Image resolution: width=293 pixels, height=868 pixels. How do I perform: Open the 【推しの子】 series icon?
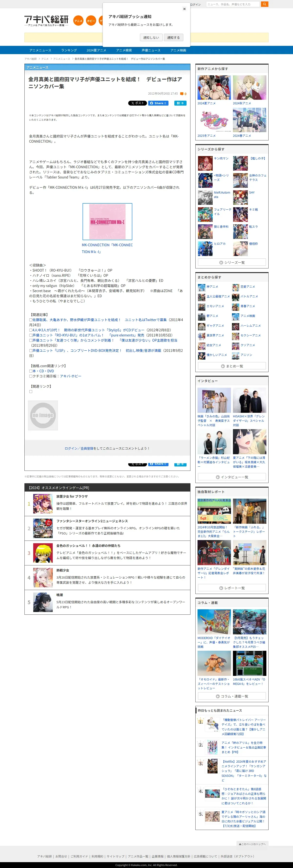(x=240, y=163)
